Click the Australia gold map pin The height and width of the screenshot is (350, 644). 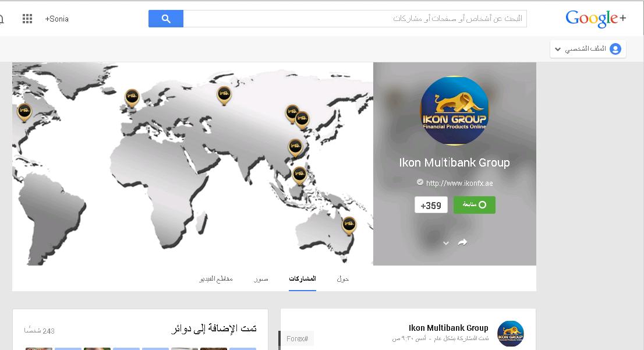(x=349, y=225)
